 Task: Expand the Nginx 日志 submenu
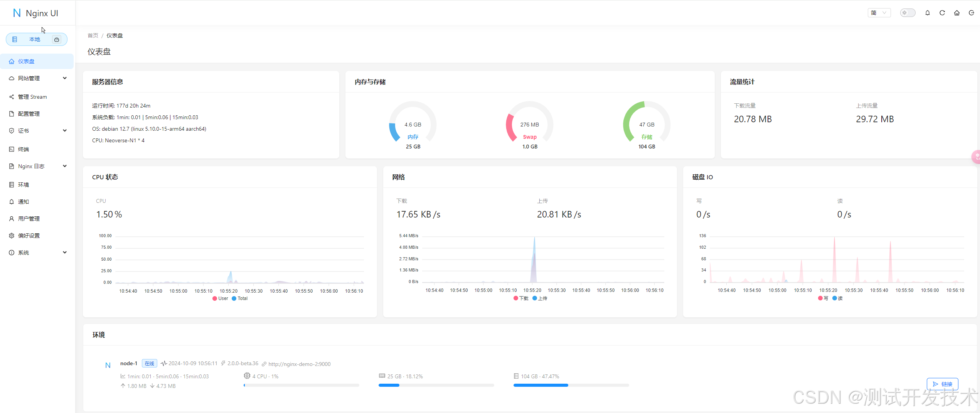(37, 166)
